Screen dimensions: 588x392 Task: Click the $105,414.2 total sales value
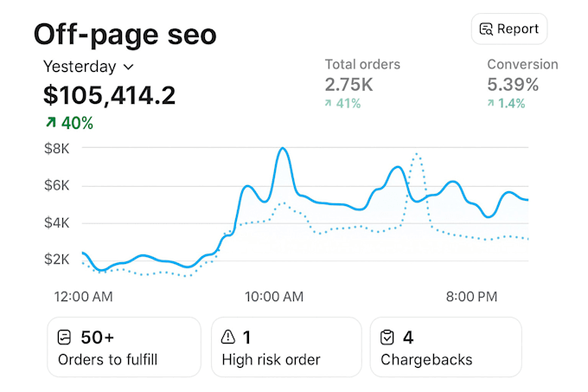[x=109, y=95]
